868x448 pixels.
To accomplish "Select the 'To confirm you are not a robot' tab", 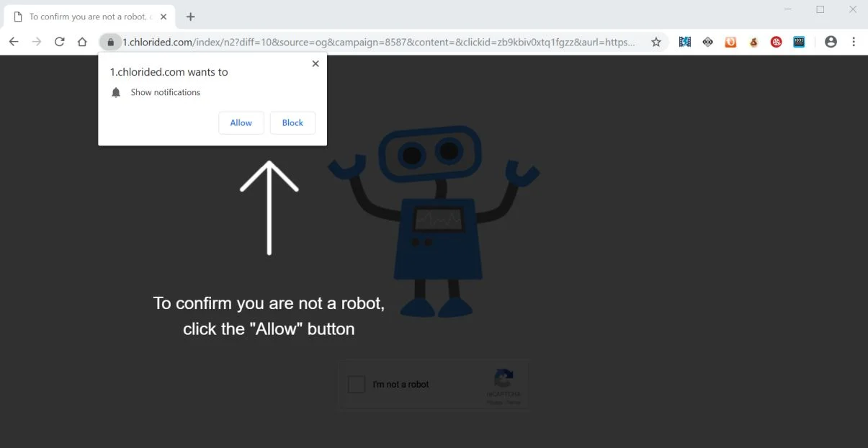I will [91, 17].
